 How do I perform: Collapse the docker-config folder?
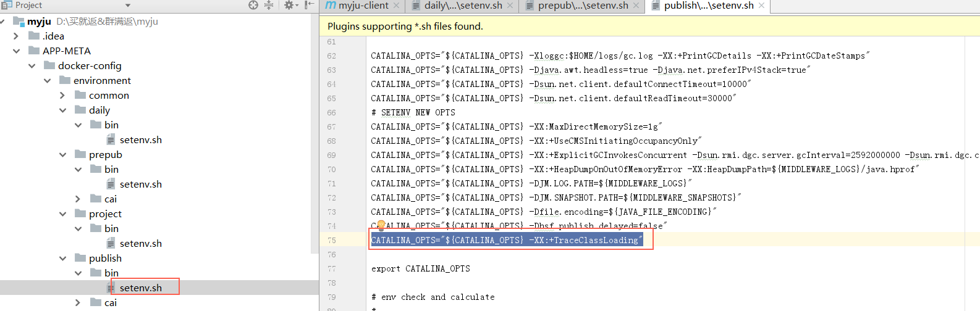click(x=32, y=65)
